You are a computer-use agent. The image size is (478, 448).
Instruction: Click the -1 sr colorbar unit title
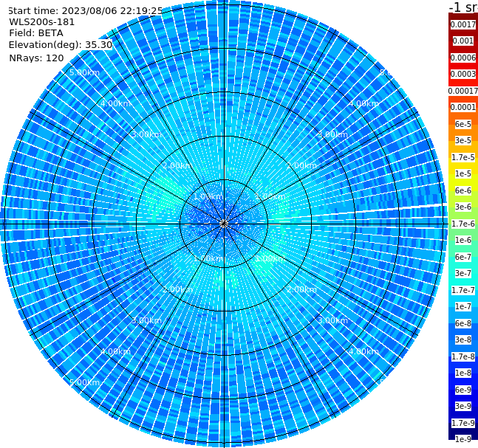[x=463, y=7]
